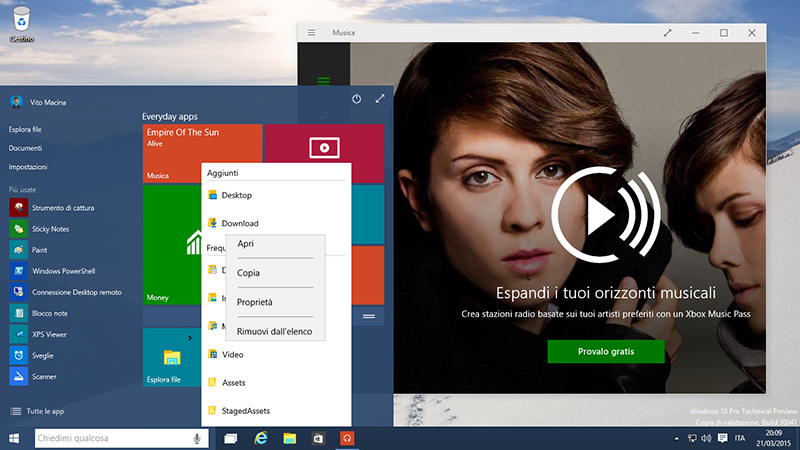Click the Music app taskbar icon
Screen dimensions: 800x450
click(347, 438)
